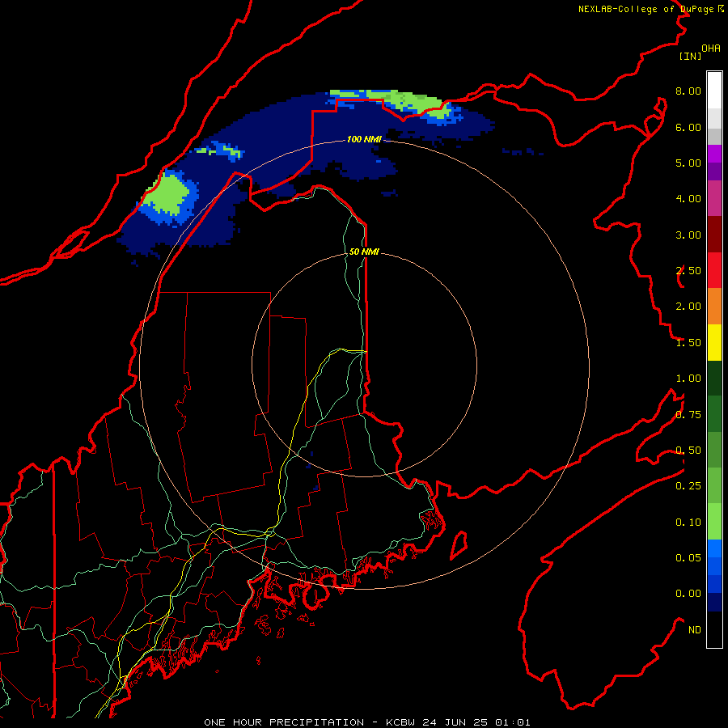
Task: Click the 5.00 legend value
Action: (x=688, y=163)
